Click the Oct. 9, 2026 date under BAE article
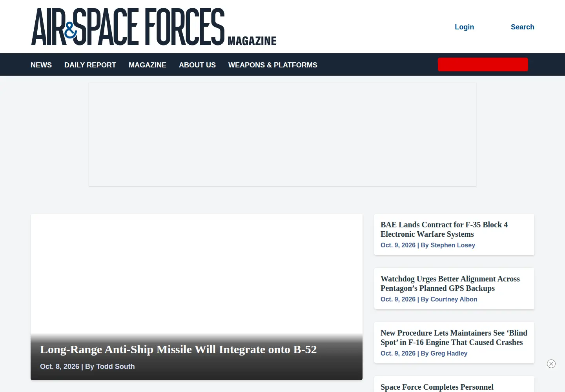Screen dimensions: 565x392 click(x=398, y=245)
